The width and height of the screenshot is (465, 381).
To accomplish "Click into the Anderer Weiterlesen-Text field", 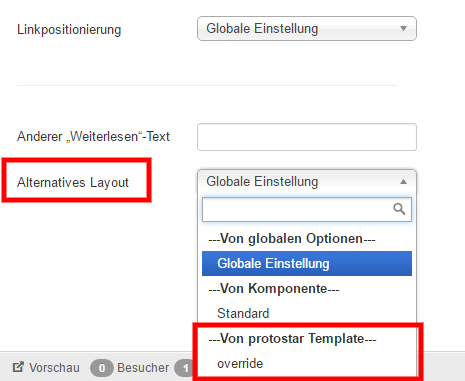I will (307, 137).
